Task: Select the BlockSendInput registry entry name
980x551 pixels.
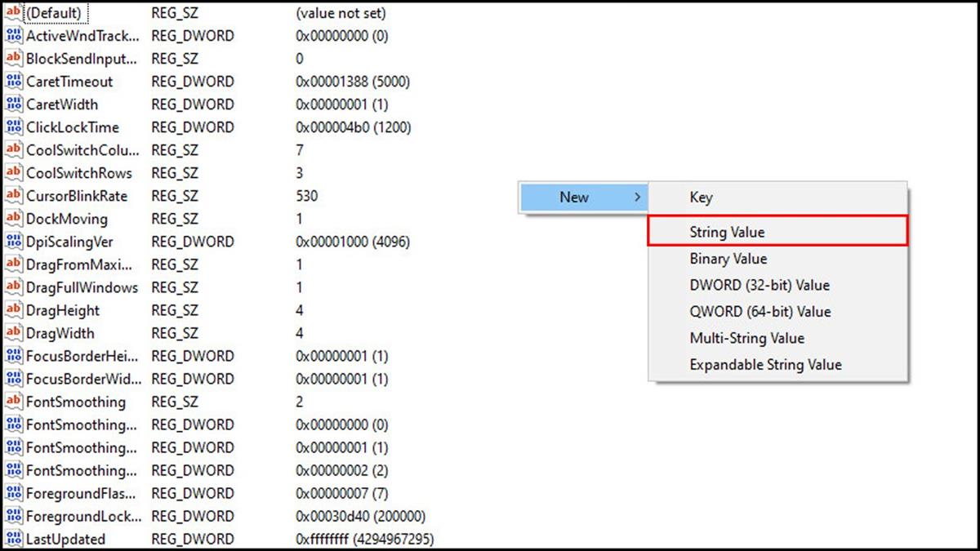Action: click(x=82, y=59)
